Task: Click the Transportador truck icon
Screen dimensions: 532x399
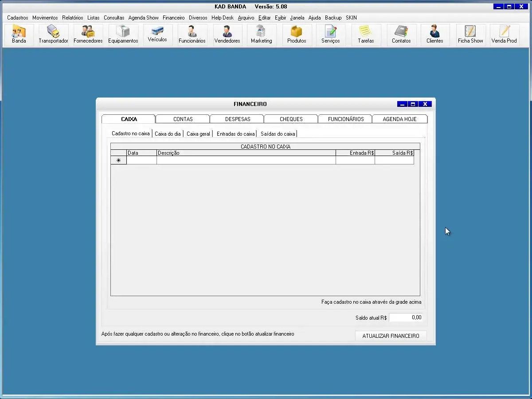Action: pos(53,35)
